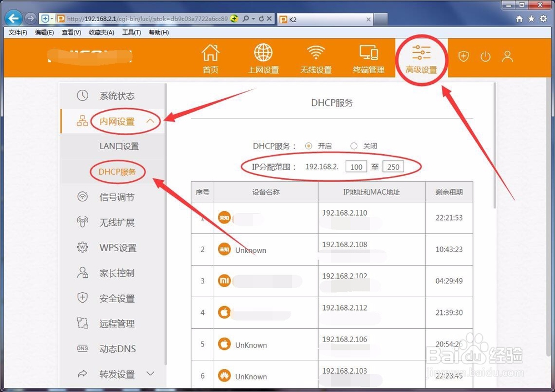Viewport: 555px width, 392px height.
Task: Click the power icon in the top bar
Action: [x=486, y=56]
